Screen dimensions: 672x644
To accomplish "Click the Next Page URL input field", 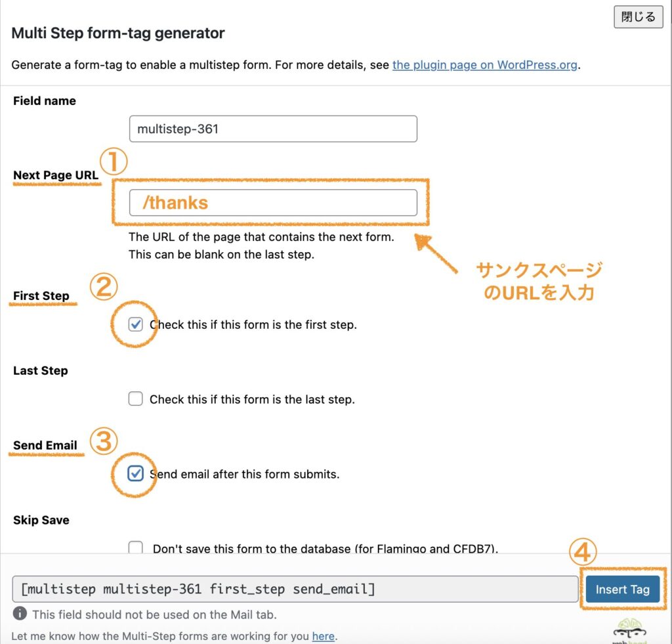I will 273,202.
